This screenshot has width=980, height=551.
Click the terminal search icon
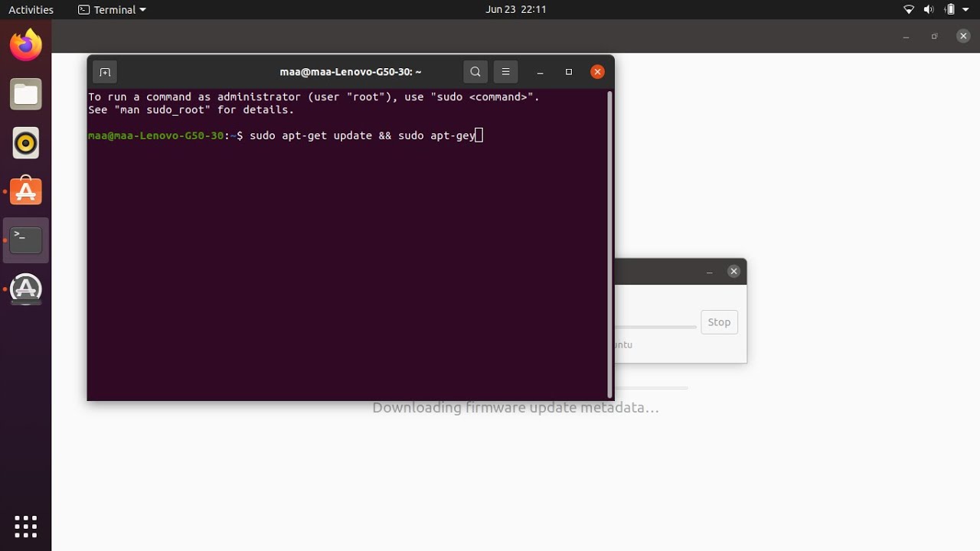point(475,72)
